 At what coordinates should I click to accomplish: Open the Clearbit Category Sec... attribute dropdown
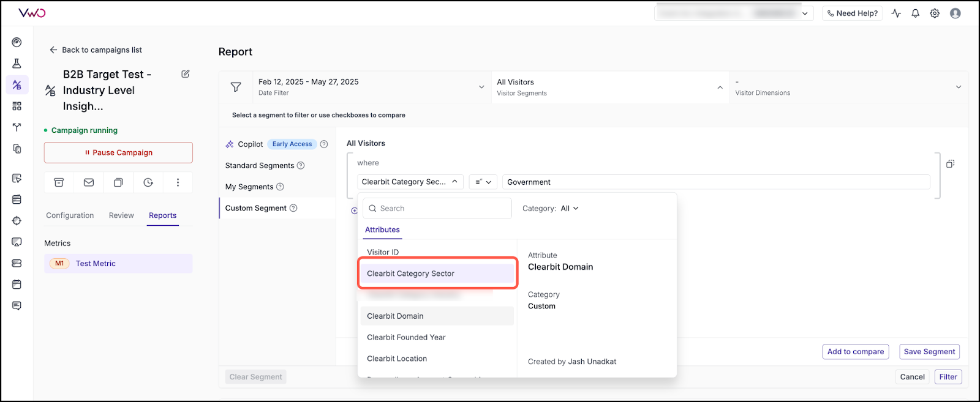point(410,182)
